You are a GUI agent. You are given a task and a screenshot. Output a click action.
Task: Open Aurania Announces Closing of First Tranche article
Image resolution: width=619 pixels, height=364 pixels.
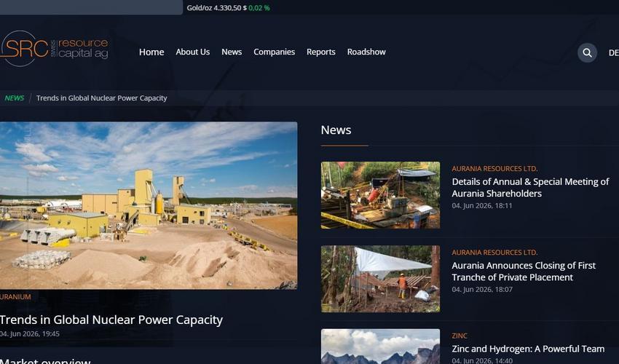tap(524, 272)
